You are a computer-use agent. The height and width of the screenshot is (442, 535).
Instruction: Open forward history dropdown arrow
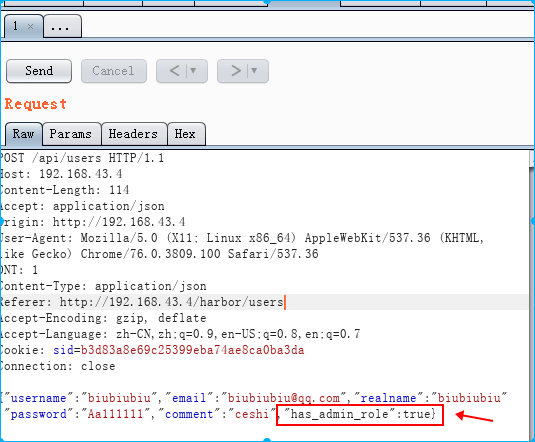click(254, 71)
